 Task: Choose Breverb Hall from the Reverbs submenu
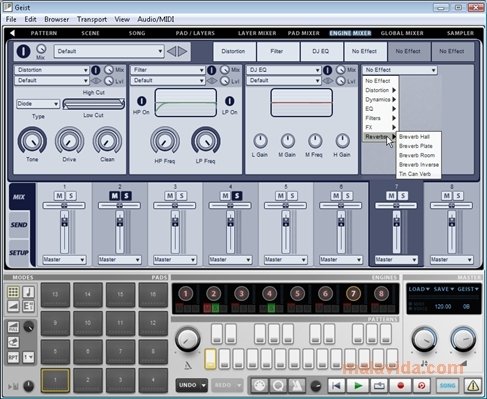point(419,137)
